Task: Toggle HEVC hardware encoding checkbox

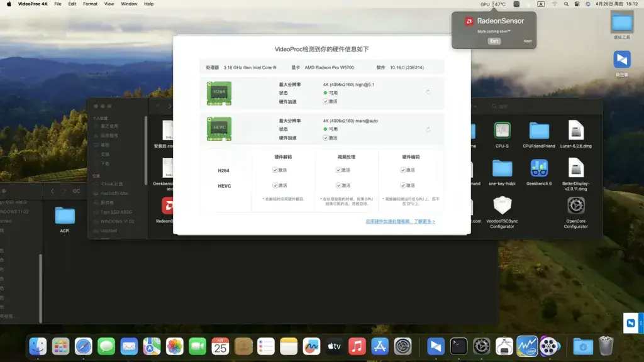Action: [403, 185]
